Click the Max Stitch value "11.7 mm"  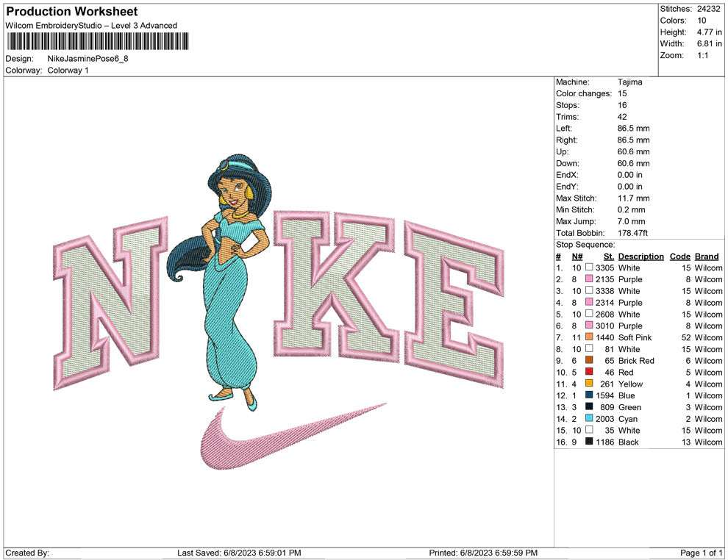[x=634, y=198]
